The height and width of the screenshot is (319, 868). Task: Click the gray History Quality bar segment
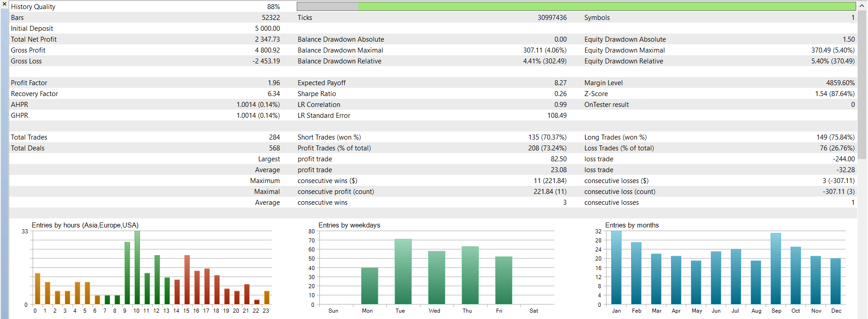point(328,6)
